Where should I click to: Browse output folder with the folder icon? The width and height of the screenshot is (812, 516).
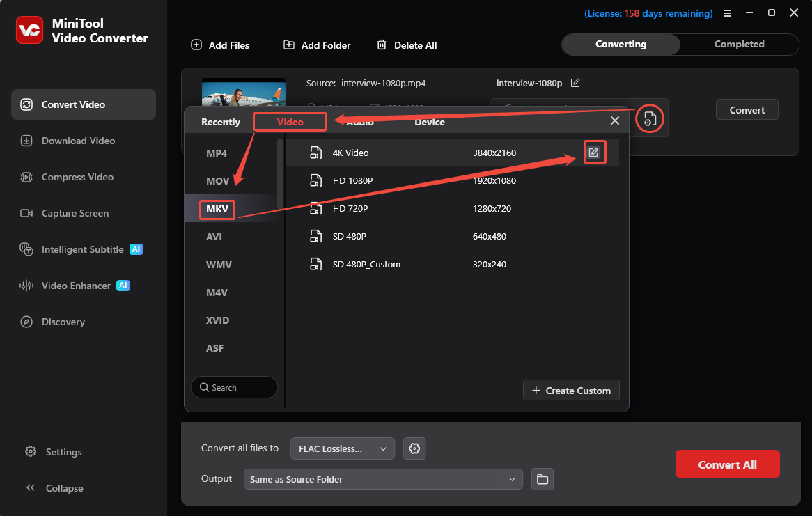coord(542,479)
